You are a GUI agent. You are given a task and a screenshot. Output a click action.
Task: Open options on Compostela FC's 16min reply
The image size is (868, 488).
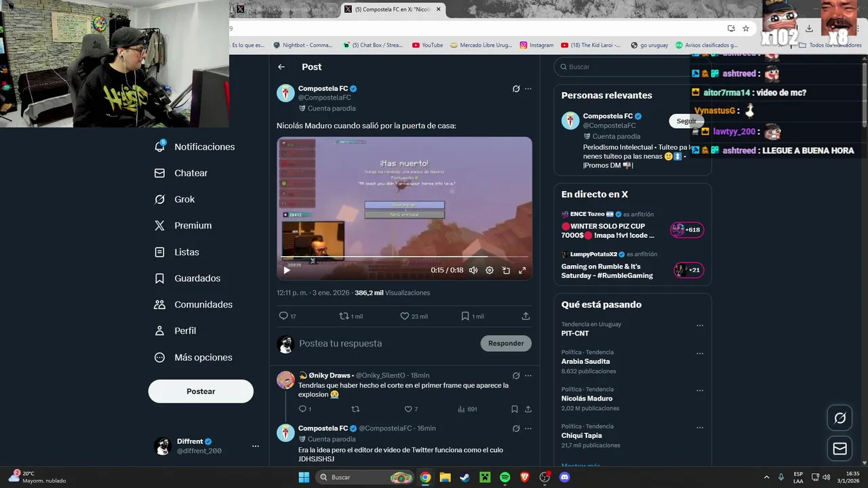click(528, 428)
